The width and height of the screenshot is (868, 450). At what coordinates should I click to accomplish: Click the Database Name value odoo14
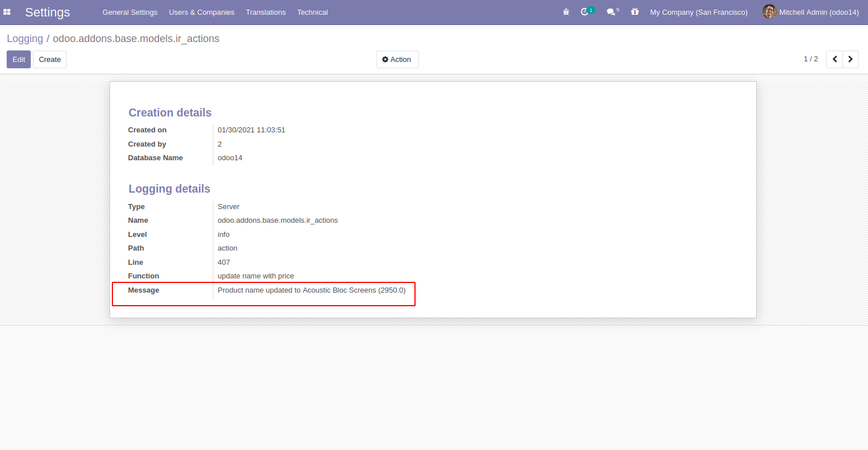tap(230, 158)
